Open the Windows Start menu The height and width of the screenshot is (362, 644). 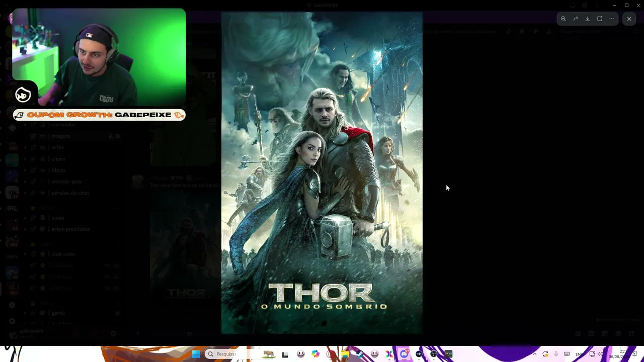(196, 354)
